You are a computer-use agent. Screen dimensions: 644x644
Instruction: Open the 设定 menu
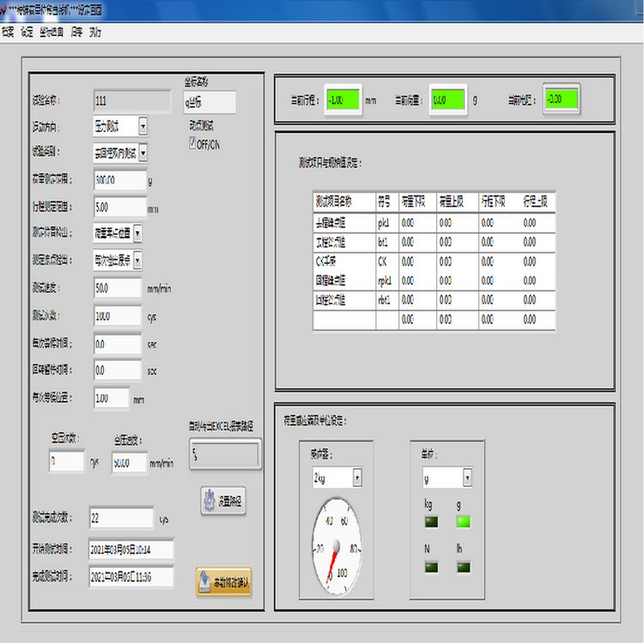tap(27, 32)
